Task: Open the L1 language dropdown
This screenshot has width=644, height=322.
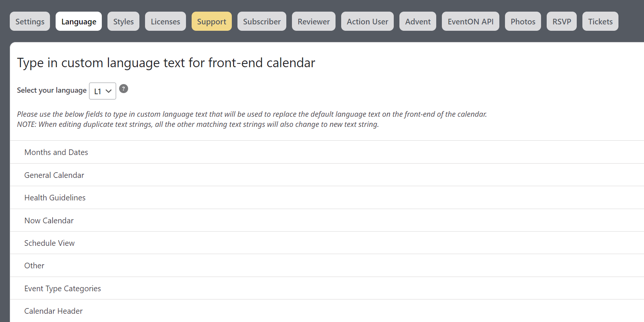Action: tap(103, 91)
